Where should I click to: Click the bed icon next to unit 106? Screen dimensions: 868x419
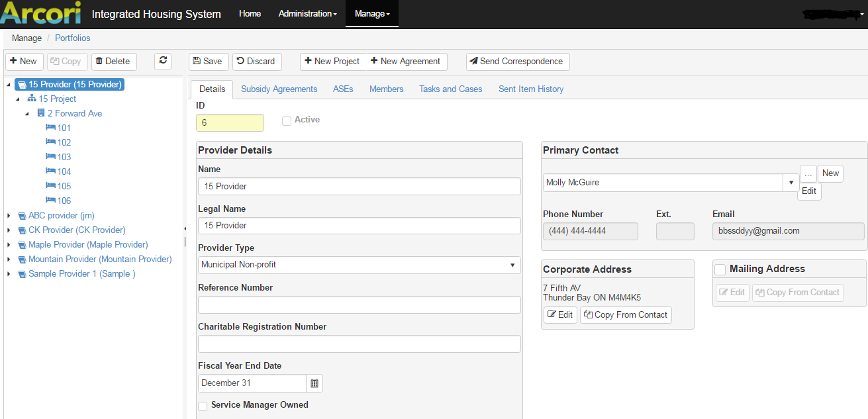(50, 201)
